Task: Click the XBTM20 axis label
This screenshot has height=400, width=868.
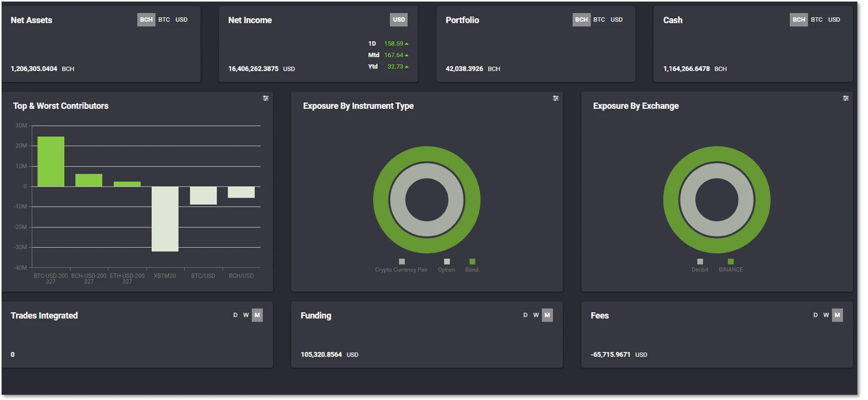Action: coord(165,276)
